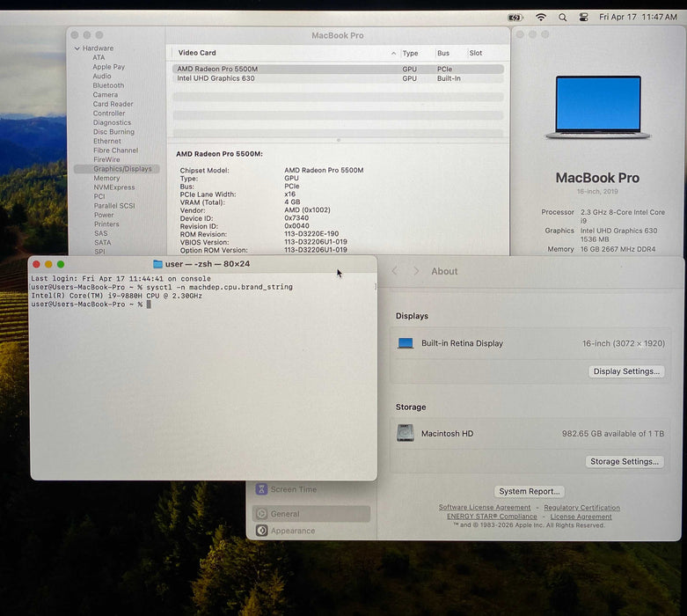Select Card Reader in hardware list
687x616 pixels.
[x=113, y=104]
